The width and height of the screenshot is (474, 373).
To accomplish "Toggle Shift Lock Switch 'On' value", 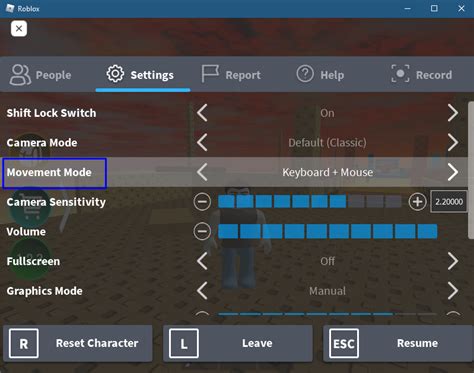I will [x=327, y=113].
